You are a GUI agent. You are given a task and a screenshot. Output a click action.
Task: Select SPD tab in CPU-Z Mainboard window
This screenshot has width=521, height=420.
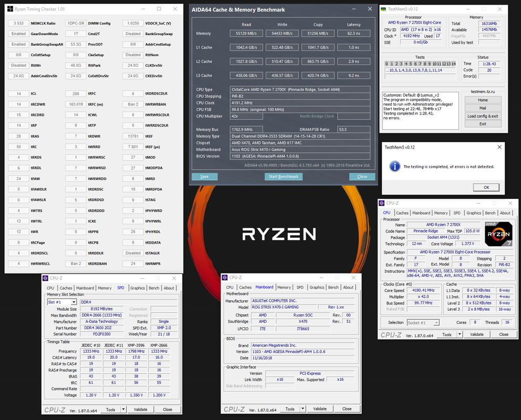pos(300,288)
